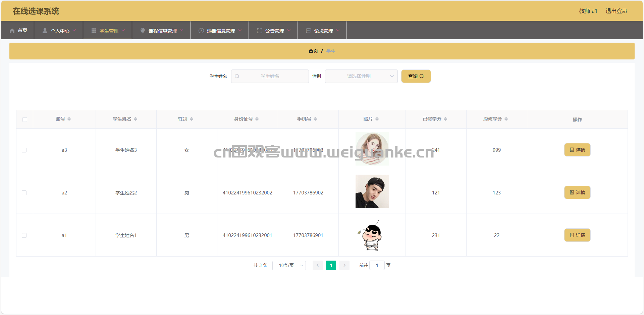Toggle the select-all checkbox in table header
Screen dimensions: 644x315
[x=25, y=120]
